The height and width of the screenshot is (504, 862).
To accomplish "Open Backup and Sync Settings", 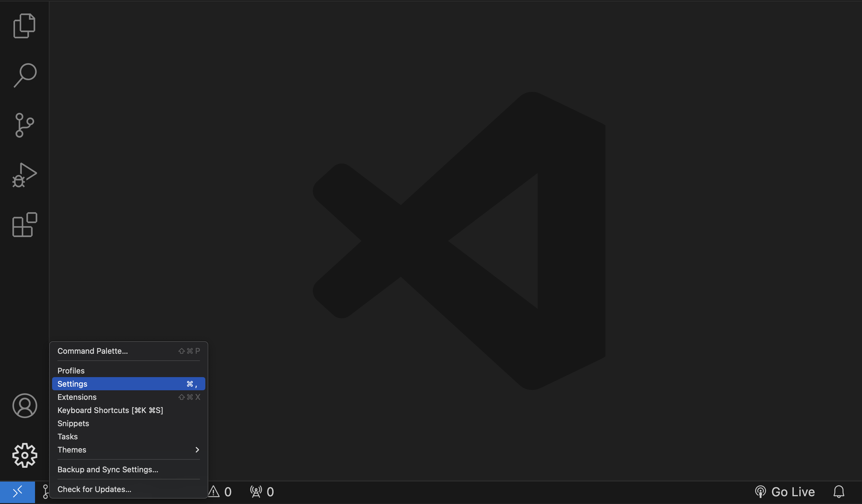I will pyautogui.click(x=107, y=469).
